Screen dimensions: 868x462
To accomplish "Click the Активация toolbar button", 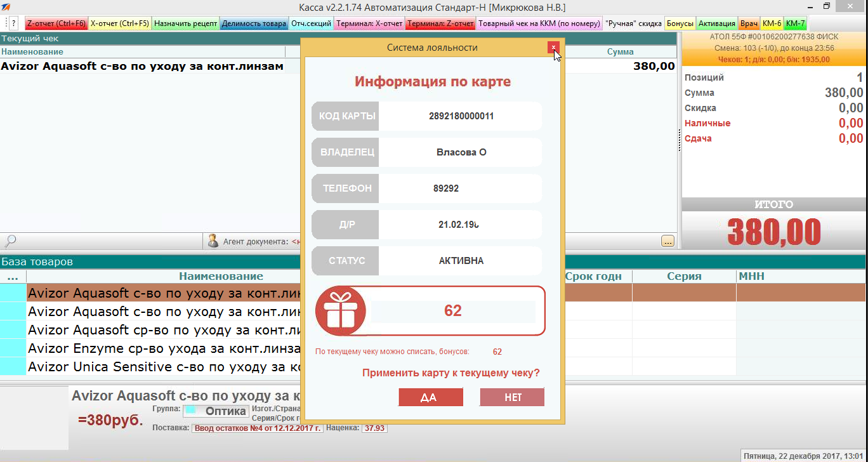I will click(x=717, y=23).
